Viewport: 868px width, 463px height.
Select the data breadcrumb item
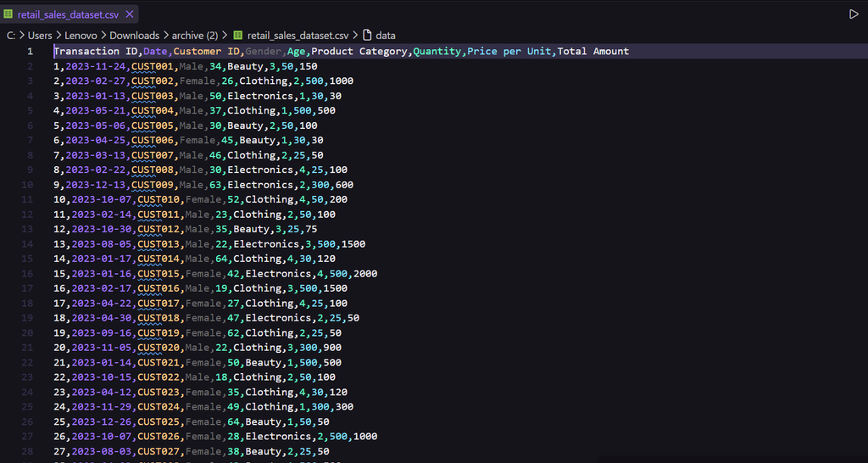(x=386, y=36)
